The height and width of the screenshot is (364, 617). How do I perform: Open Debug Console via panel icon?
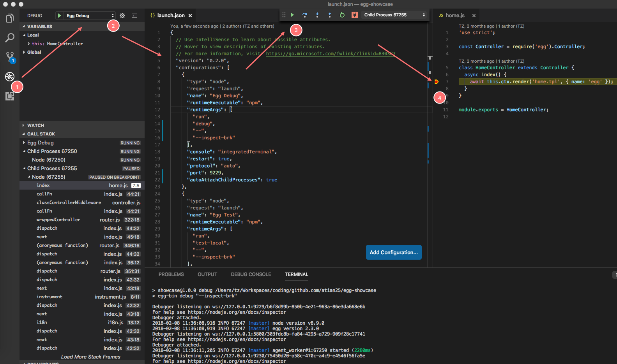(x=134, y=16)
